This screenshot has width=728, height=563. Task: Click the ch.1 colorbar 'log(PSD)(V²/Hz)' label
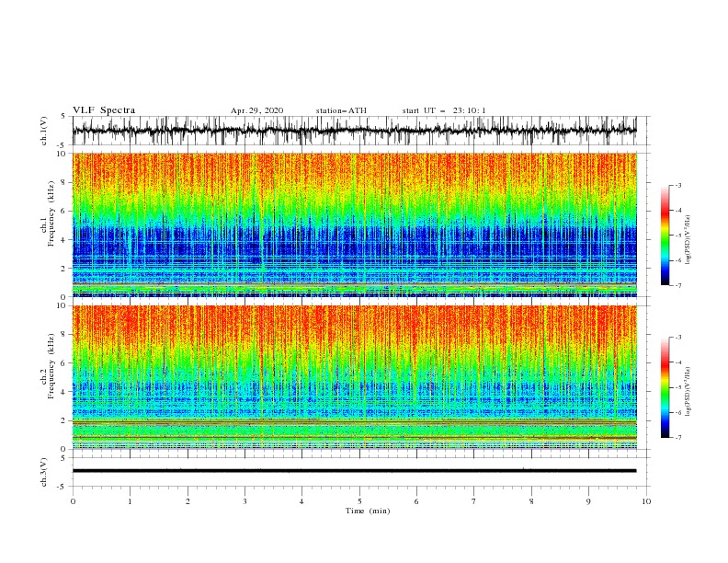688,240
